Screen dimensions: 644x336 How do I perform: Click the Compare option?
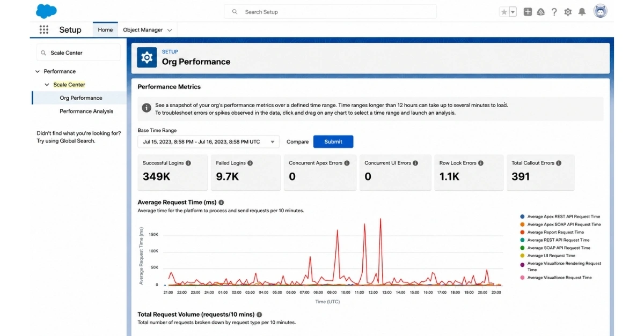297,142
